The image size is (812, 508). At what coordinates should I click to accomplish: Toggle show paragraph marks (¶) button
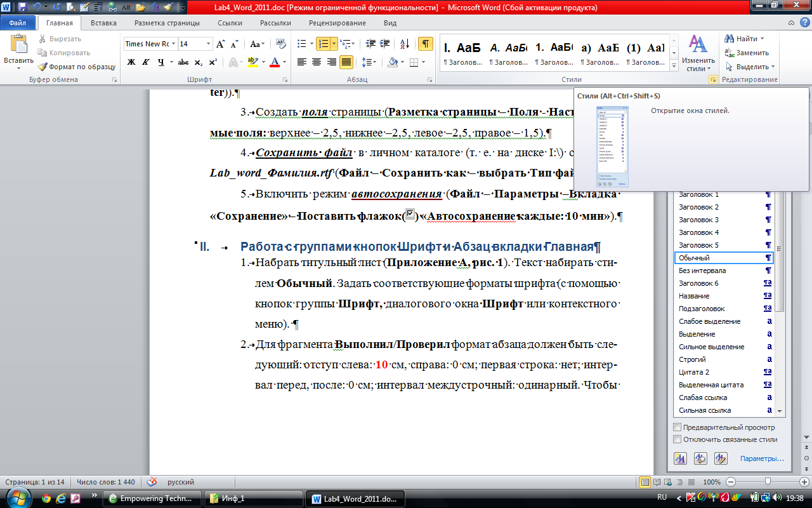pos(426,44)
